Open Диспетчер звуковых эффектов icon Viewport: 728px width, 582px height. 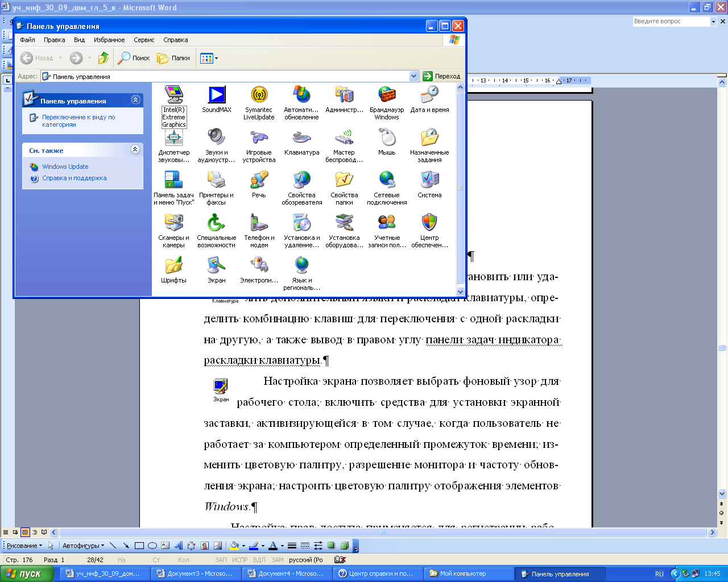pos(173,138)
